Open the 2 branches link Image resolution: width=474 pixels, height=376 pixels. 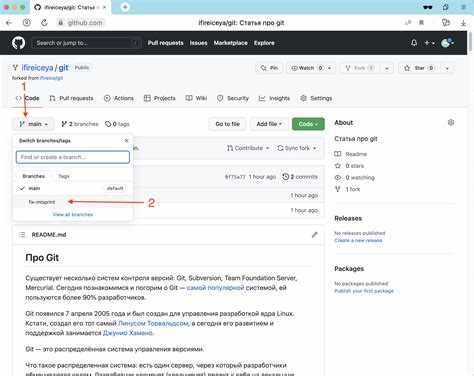pyautogui.click(x=80, y=124)
